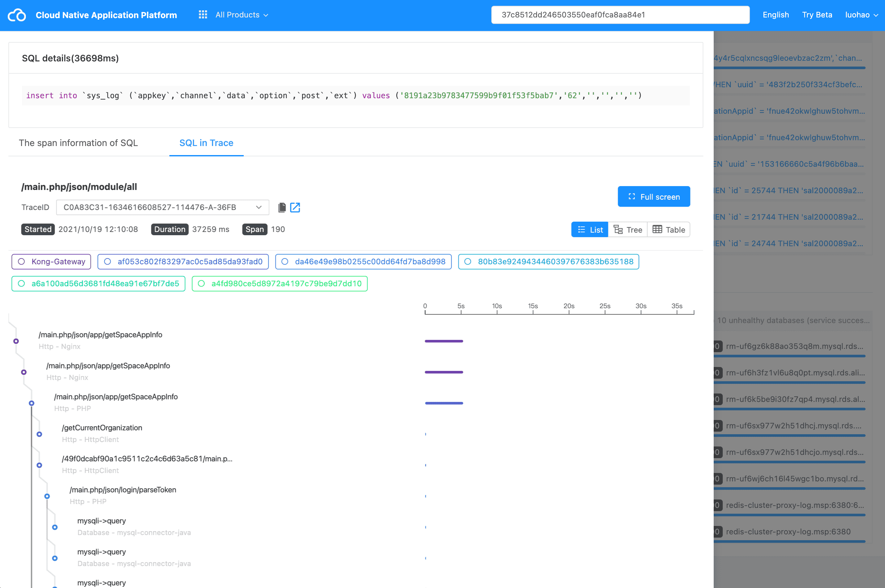Open the All Products grid icon
Screen dimensions: 885x588
point(203,15)
